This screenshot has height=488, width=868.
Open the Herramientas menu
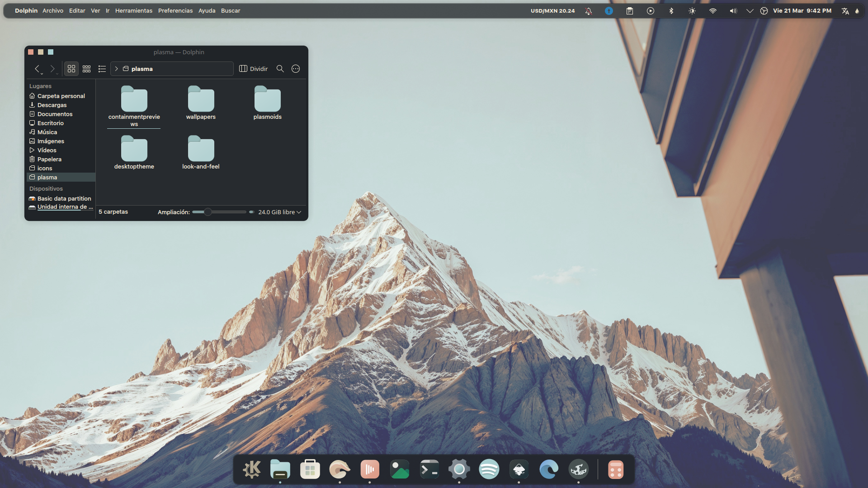[134, 10]
